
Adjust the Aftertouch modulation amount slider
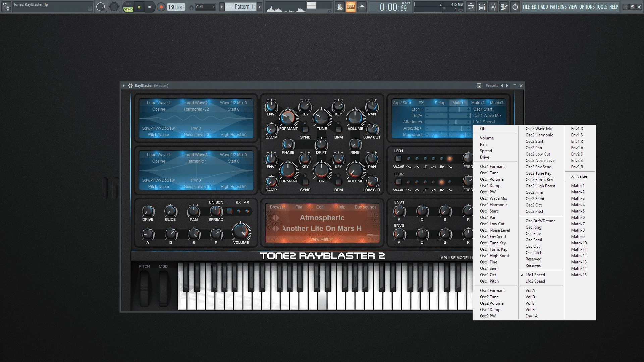448,122
